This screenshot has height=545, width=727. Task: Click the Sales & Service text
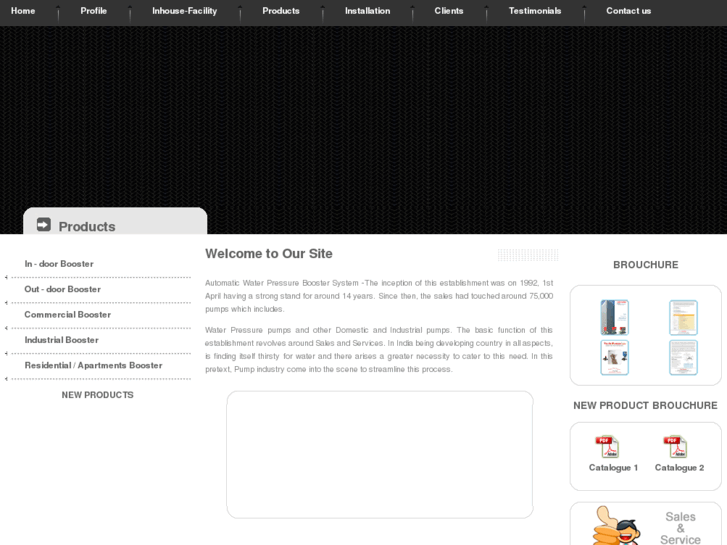(x=680, y=528)
